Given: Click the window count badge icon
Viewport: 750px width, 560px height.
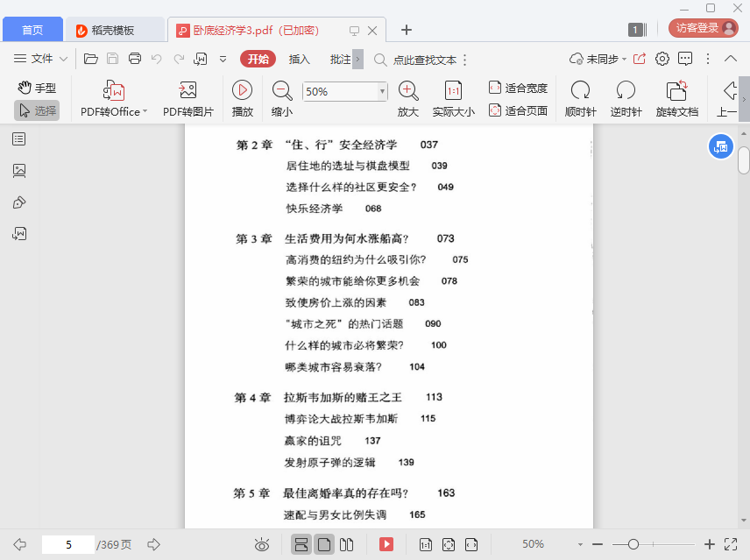Looking at the screenshot, I should click(637, 30).
